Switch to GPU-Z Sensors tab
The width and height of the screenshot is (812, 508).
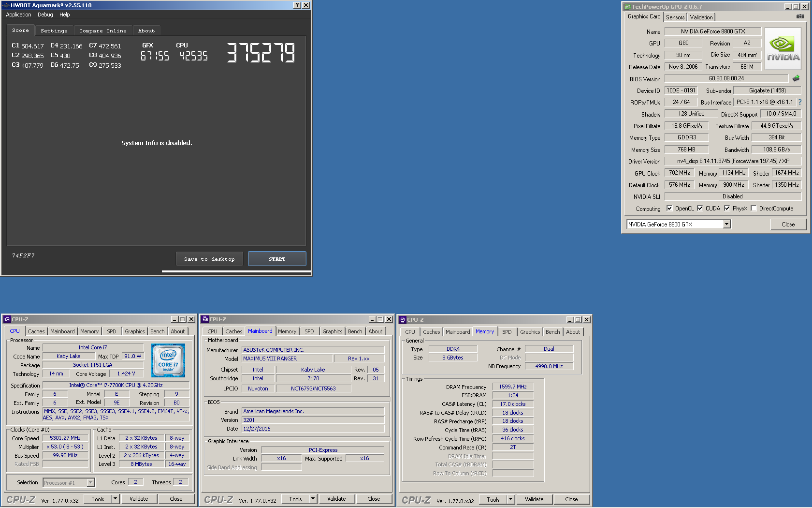[x=675, y=17]
